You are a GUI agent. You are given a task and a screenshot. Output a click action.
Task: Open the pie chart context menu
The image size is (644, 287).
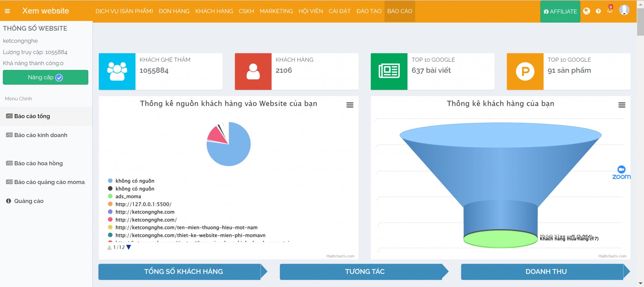350,105
